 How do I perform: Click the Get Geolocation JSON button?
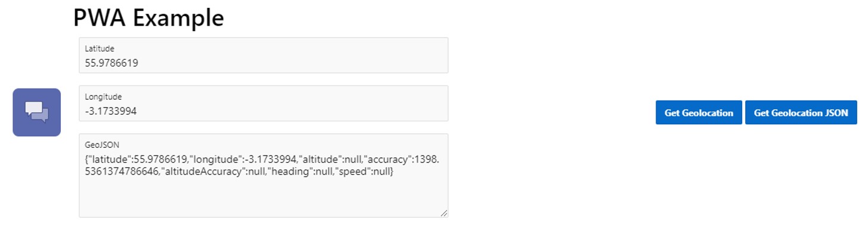[801, 112]
